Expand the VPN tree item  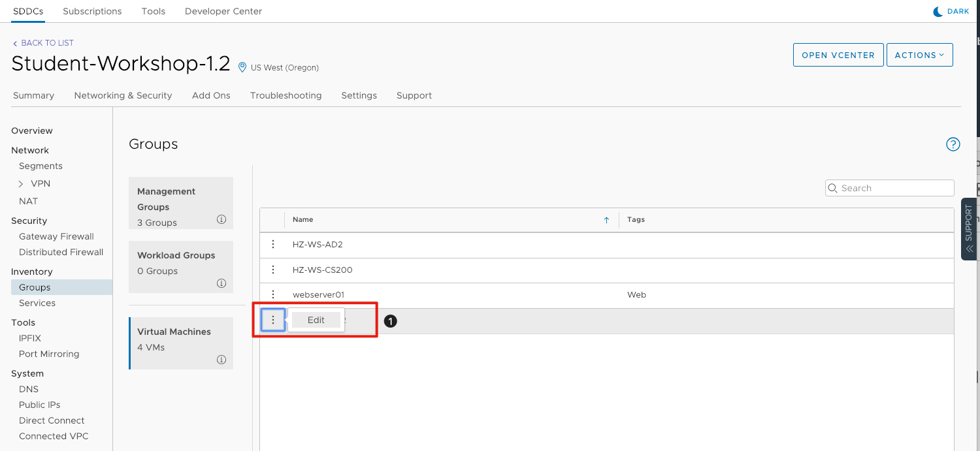coord(21,184)
